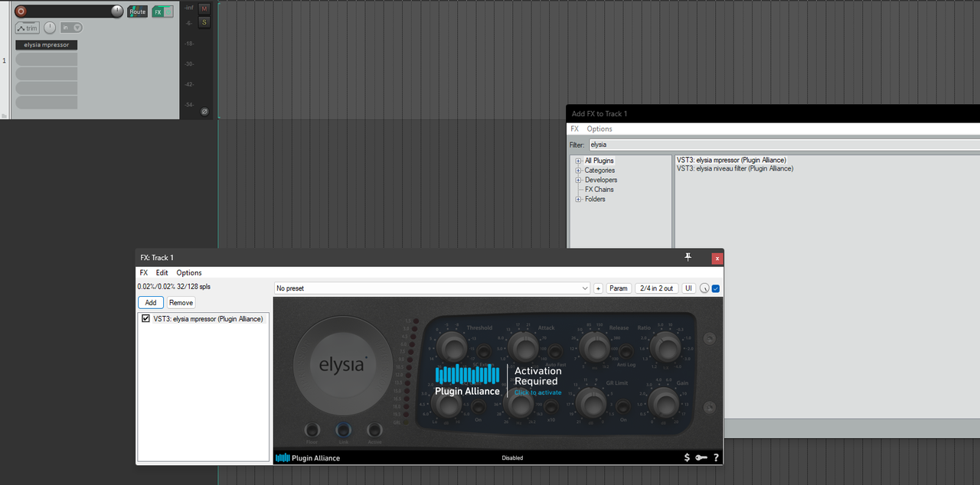980x485 pixels.
Task: Open Track 1 input dropdown
Action: click(72, 28)
